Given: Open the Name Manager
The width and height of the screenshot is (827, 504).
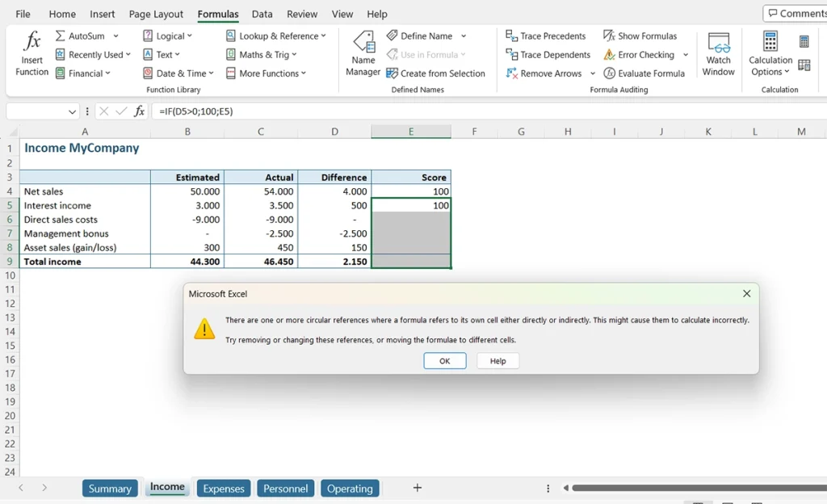Looking at the screenshot, I should (362, 53).
